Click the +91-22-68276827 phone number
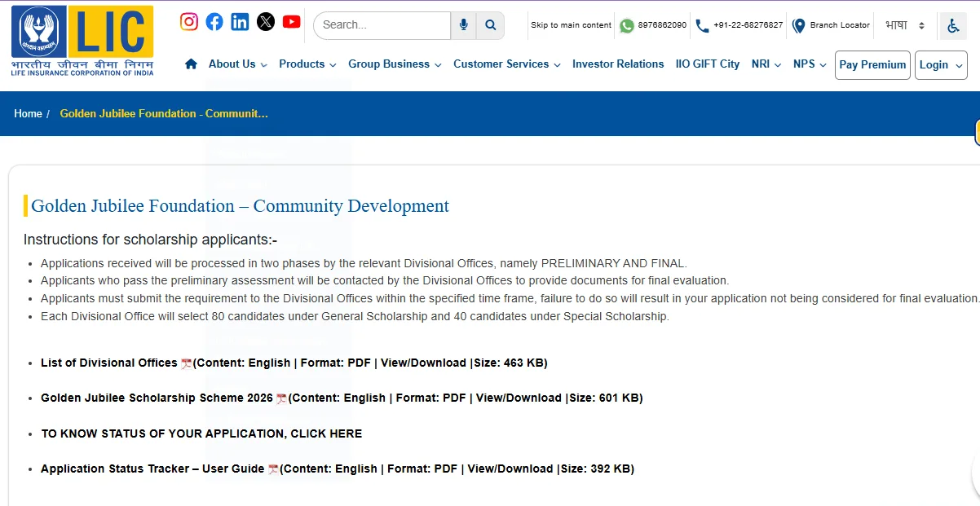 tap(748, 25)
